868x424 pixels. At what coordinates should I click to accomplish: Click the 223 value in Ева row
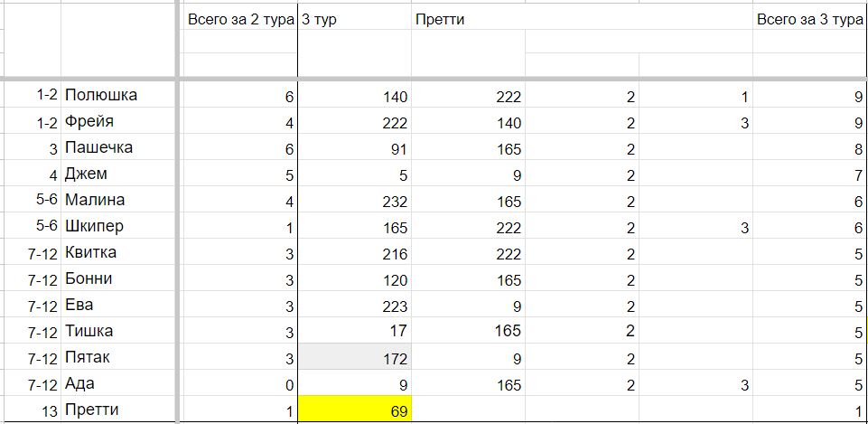click(354, 305)
